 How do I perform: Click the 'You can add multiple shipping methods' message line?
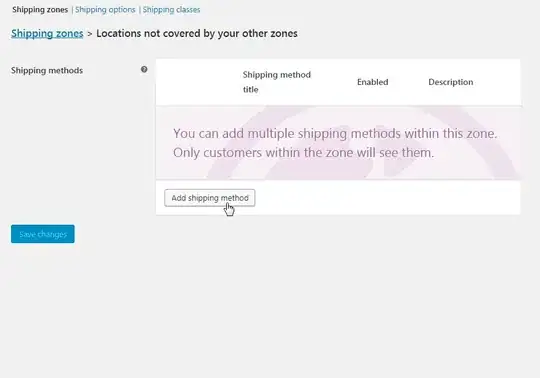pos(335,133)
